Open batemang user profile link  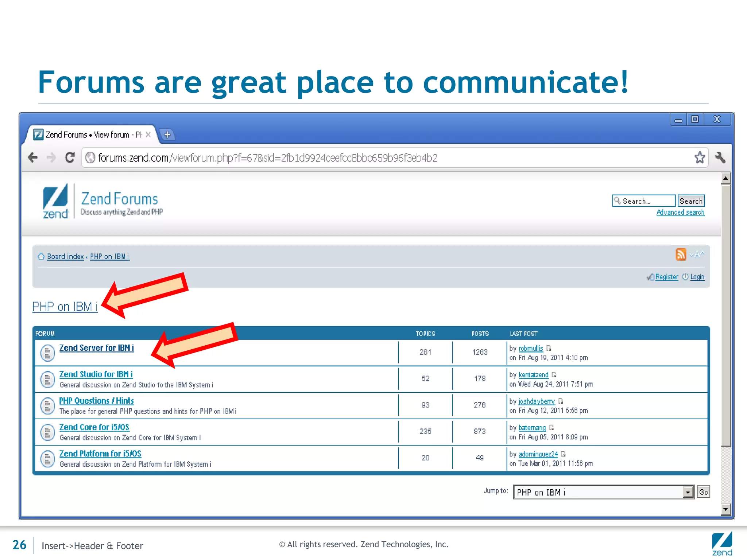click(x=532, y=428)
